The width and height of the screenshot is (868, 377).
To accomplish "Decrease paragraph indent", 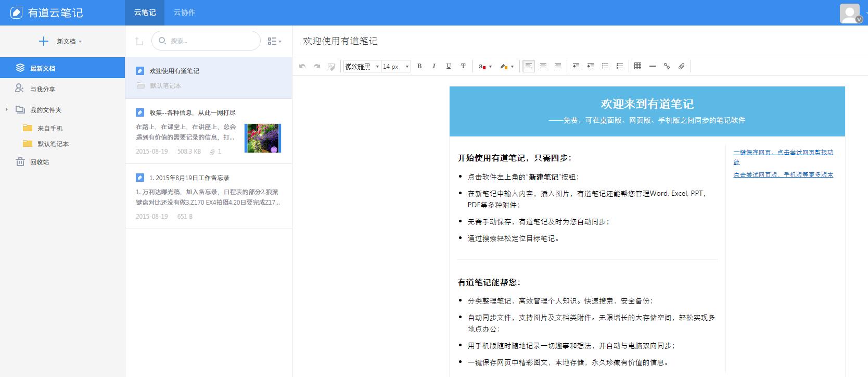I will point(591,66).
